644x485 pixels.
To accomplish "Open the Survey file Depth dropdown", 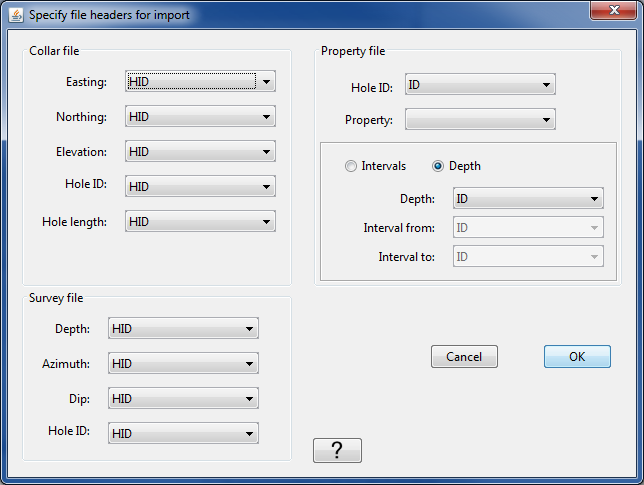I will (x=183, y=329).
